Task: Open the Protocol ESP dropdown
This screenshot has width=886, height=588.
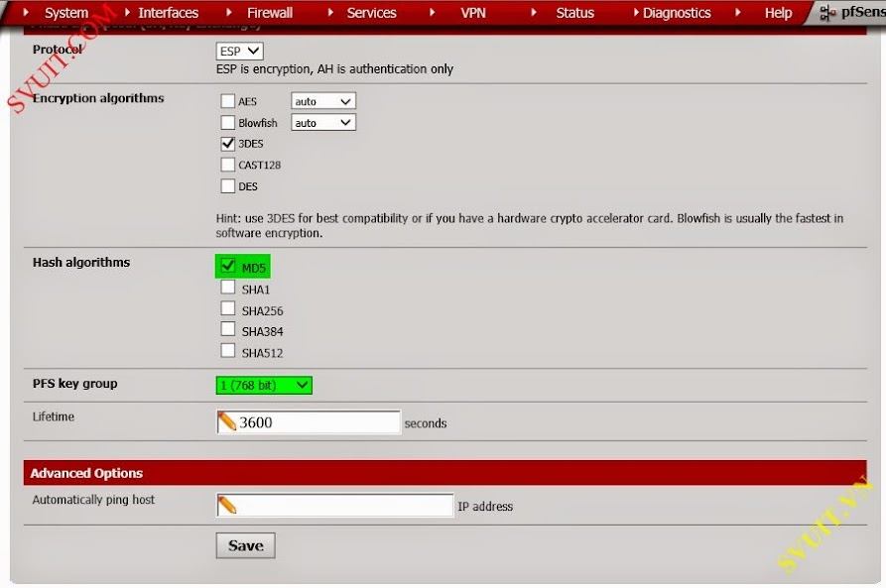Action: [239, 51]
